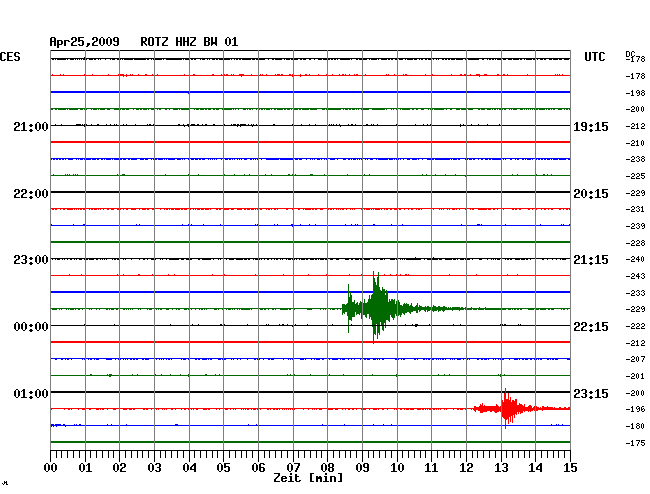Select DC offset value -196
The image size is (650, 494).
tap(635, 409)
